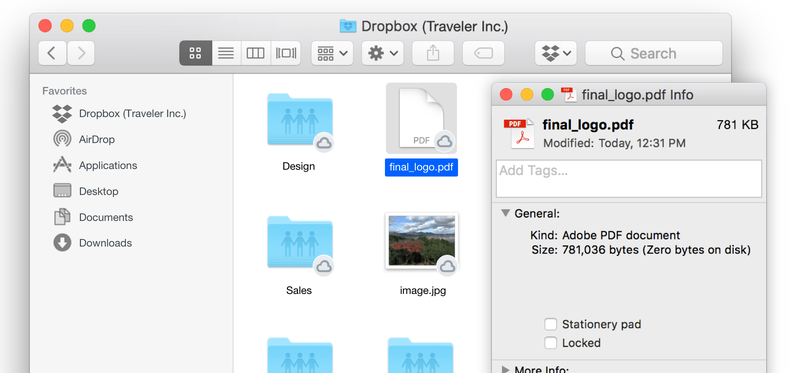Click the Design folder name label
Screen dimensions: 800x373
[x=298, y=166]
